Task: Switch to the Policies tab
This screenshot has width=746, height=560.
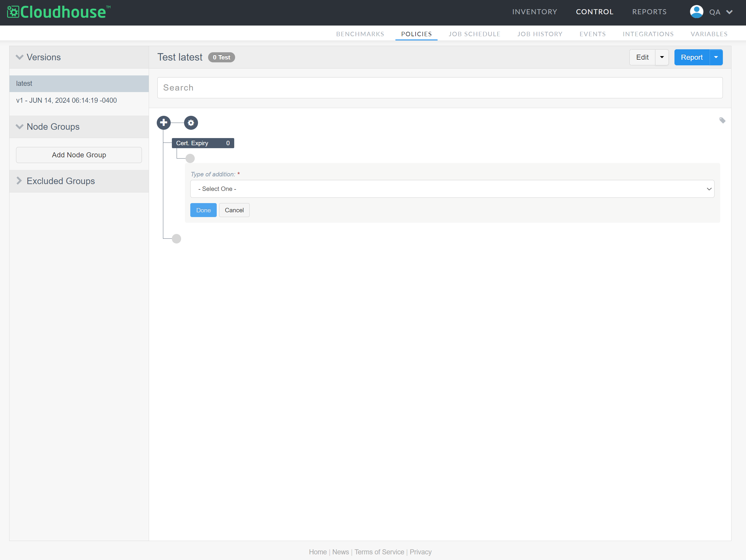Action: [x=416, y=34]
